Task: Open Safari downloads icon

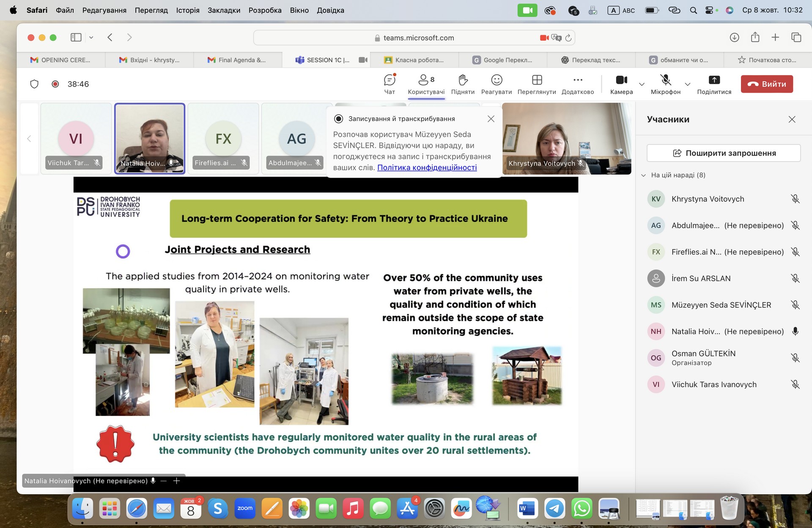Action: [734, 38]
